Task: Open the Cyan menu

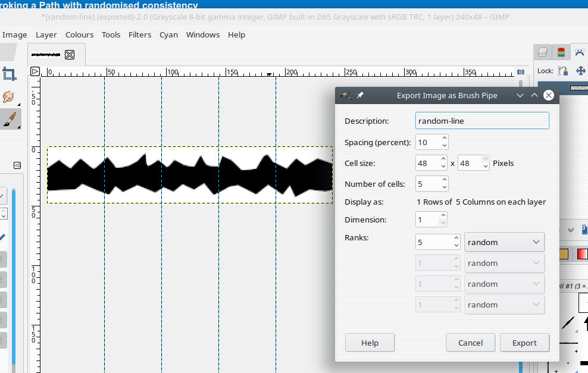Action: 169,35
